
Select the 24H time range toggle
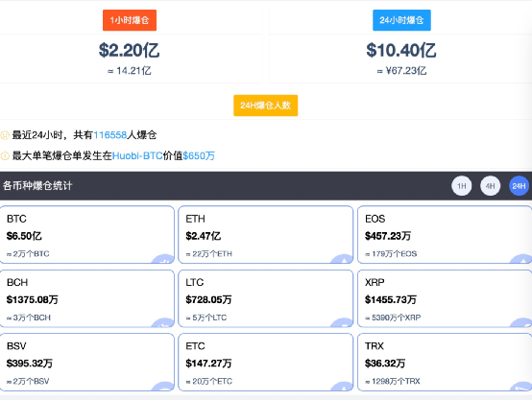[519, 186]
